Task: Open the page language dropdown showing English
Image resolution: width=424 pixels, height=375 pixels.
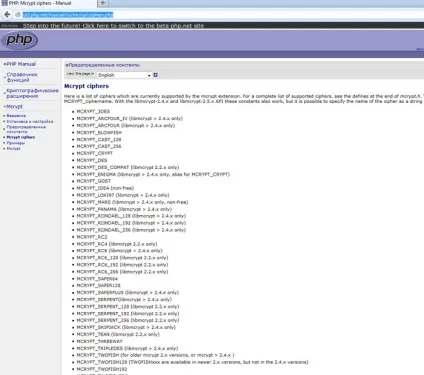Action: 125,75
